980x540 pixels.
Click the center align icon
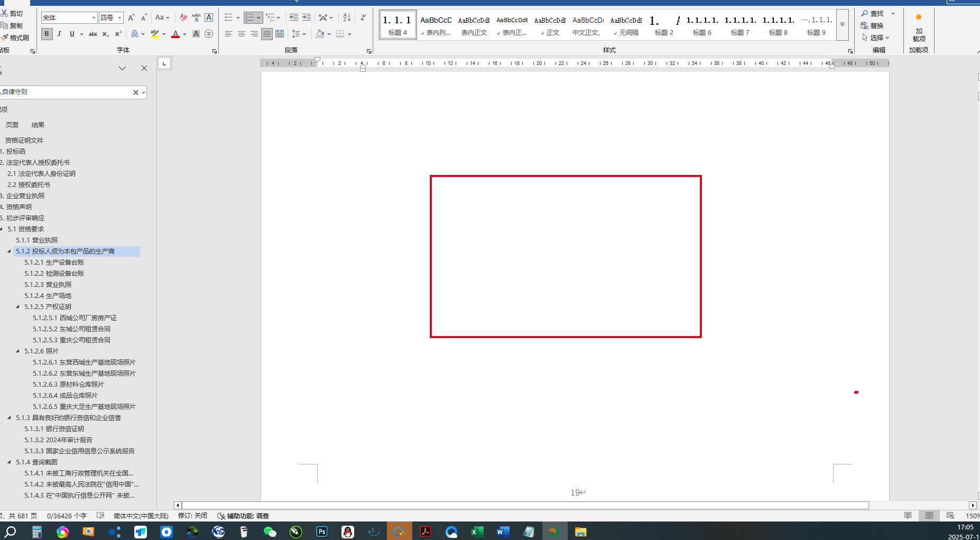[242, 34]
